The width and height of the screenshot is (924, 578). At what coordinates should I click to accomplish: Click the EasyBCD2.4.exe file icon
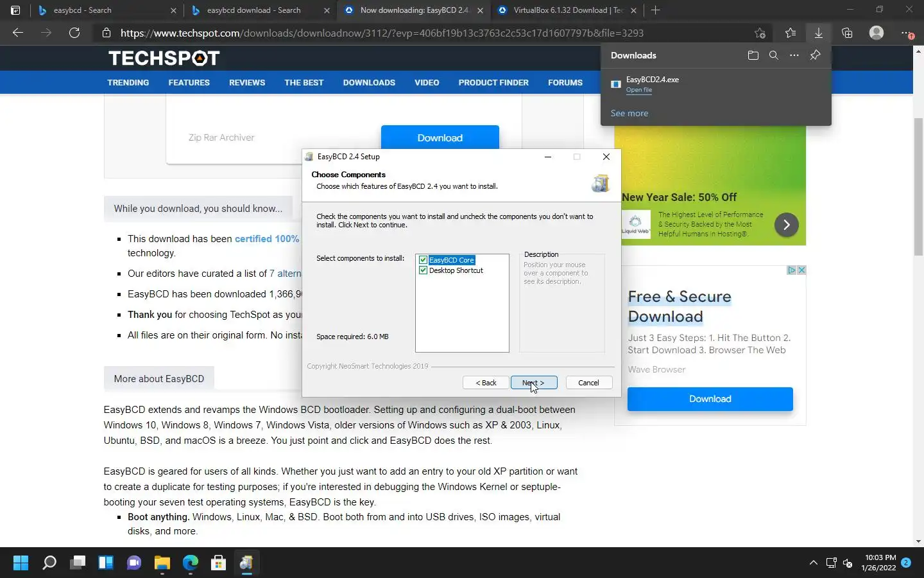point(616,84)
